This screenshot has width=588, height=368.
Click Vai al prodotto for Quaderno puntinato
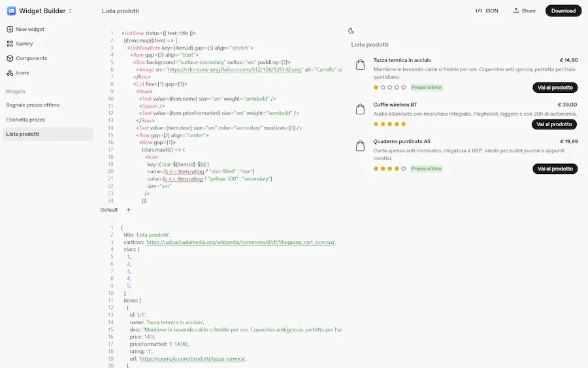555,169
